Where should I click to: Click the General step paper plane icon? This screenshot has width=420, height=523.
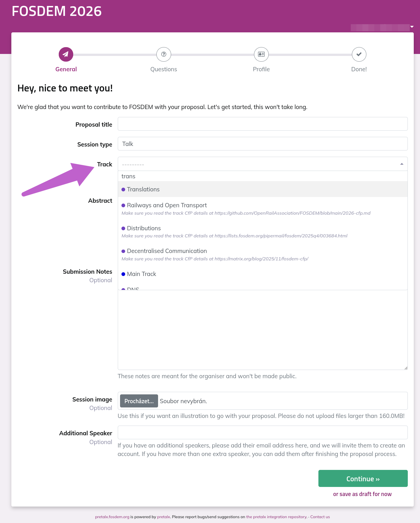(x=66, y=54)
